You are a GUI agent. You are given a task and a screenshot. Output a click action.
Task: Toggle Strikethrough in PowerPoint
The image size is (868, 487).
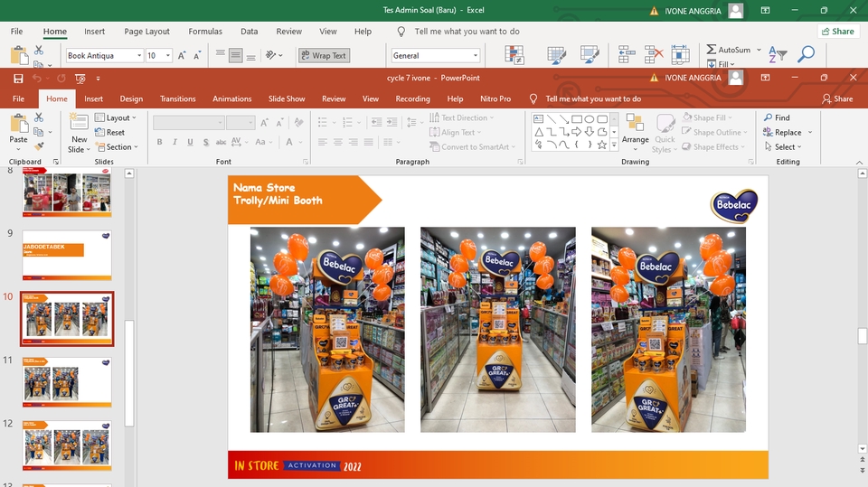pyautogui.click(x=221, y=142)
